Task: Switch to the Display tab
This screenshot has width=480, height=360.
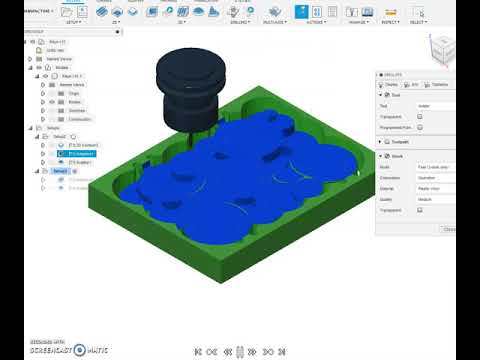Action: [x=389, y=85]
